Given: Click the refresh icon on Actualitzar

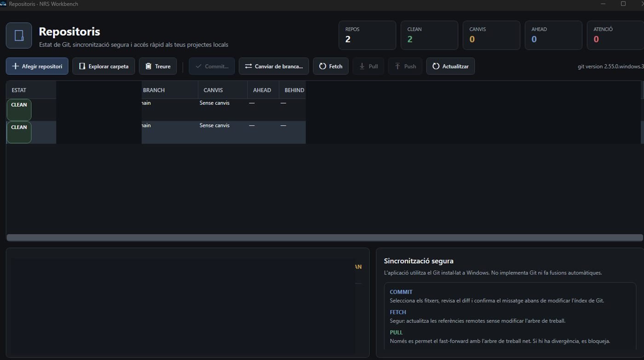Looking at the screenshot, I should coord(436,66).
